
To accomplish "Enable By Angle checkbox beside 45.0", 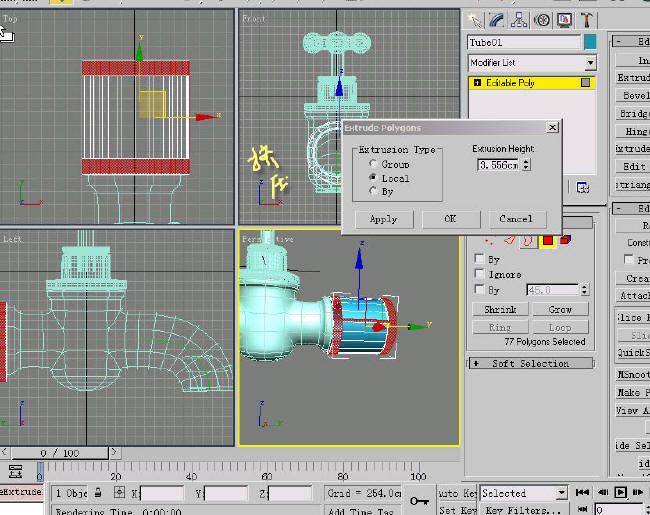I will click(479, 289).
